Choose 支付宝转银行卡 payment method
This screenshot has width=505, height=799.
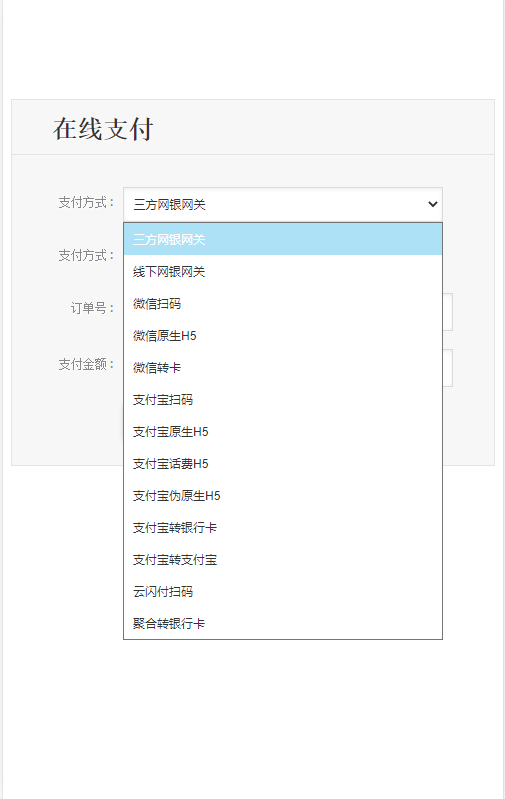coord(283,527)
